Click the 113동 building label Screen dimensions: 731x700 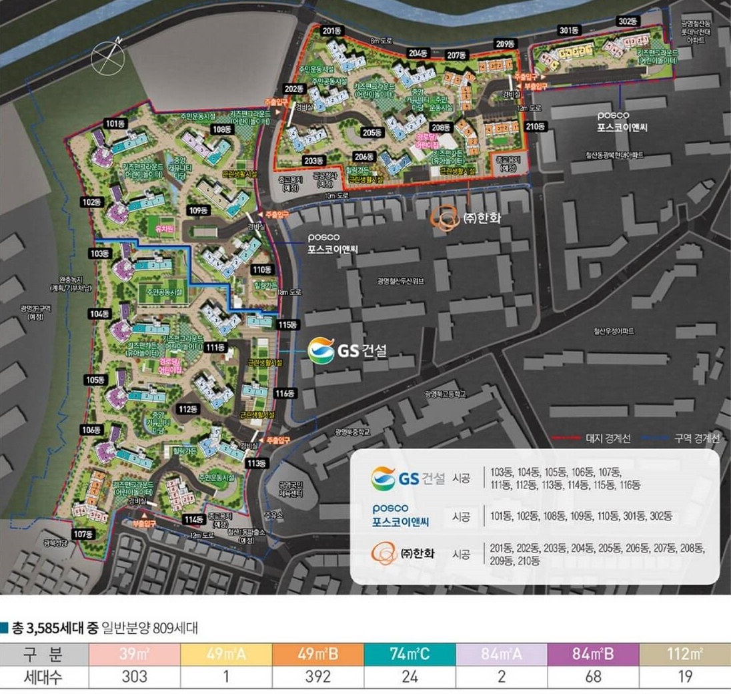point(257,463)
